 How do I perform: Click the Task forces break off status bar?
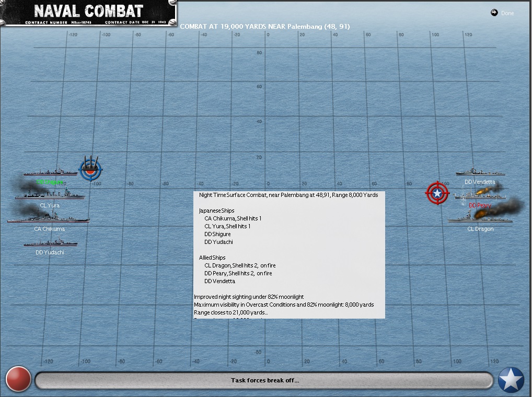click(264, 380)
